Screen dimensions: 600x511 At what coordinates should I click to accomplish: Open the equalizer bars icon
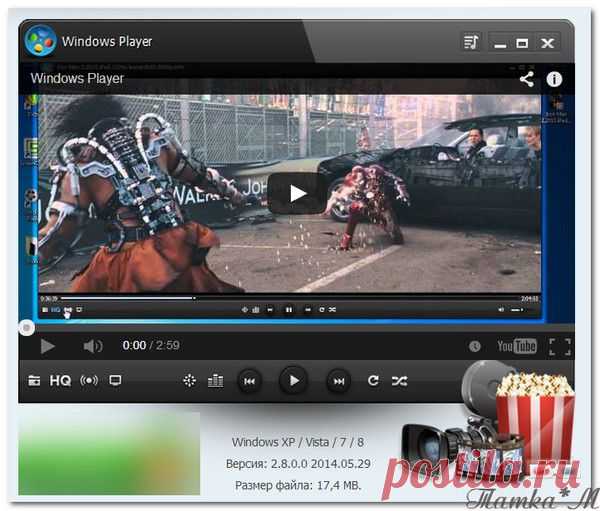click(215, 380)
